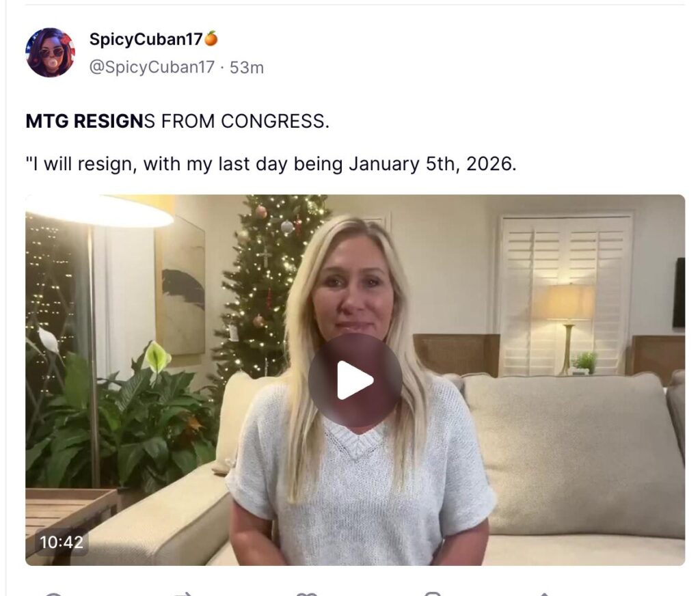Screen dimensions: 700x596
Task: Like the post with heart icon
Action: click(x=307, y=594)
